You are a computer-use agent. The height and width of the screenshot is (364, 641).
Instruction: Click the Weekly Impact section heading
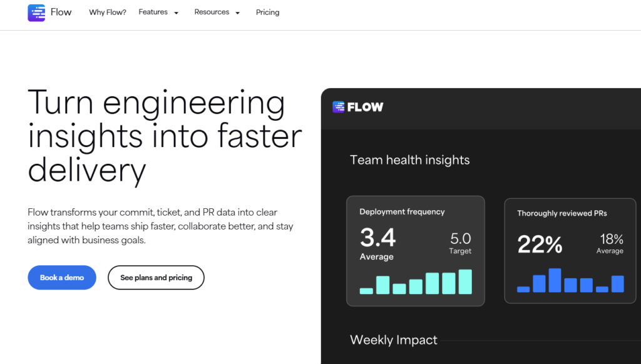coord(394,340)
